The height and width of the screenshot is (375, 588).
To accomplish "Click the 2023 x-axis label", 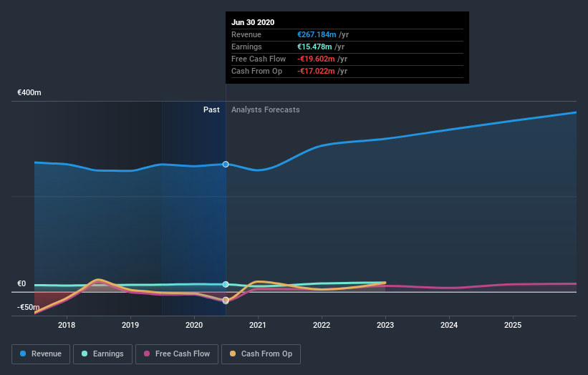I will click(385, 325).
